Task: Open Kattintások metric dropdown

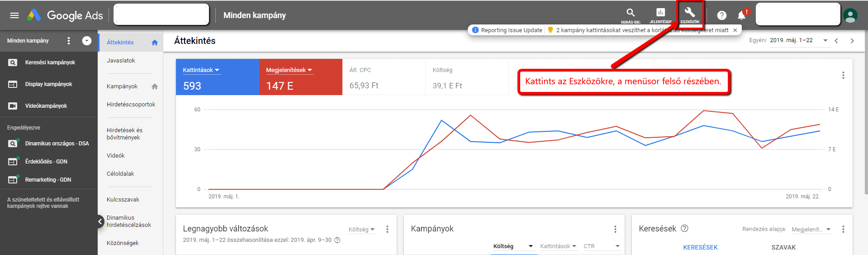Action: [201, 70]
